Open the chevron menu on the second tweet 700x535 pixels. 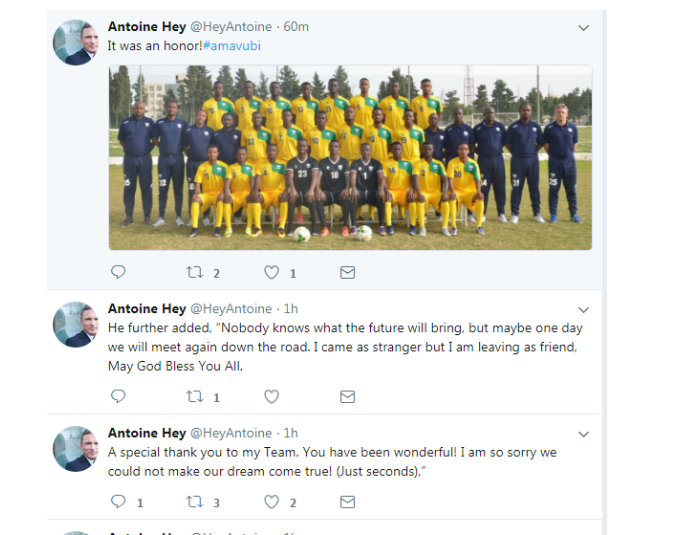(x=584, y=310)
